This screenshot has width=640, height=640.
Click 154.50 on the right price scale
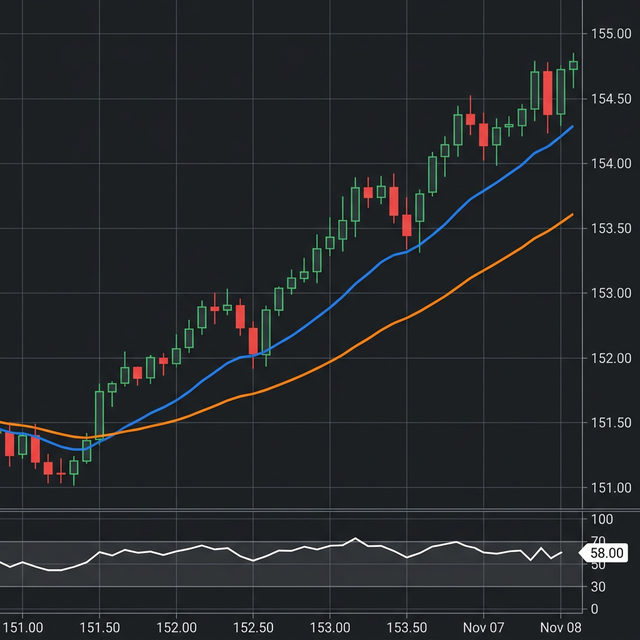[610, 99]
